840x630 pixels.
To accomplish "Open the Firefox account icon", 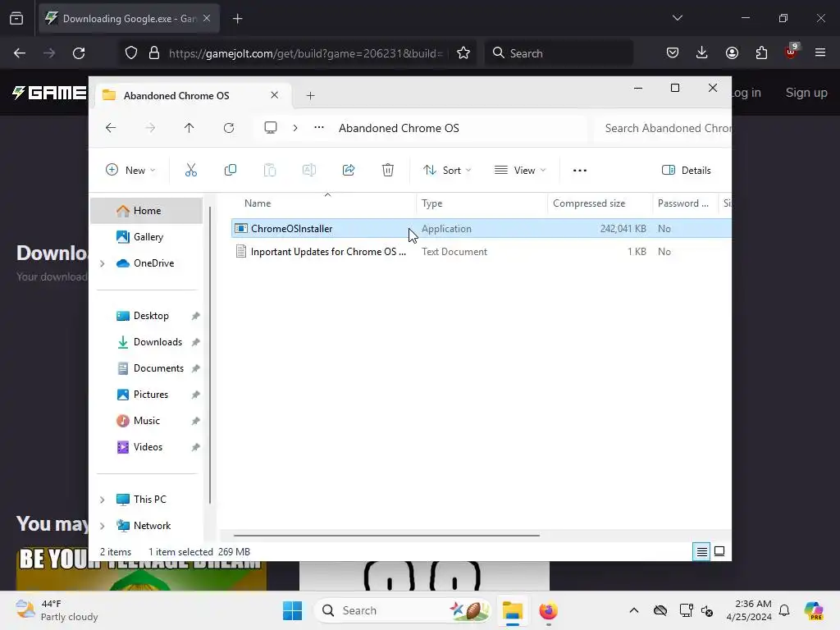I will pyautogui.click(x=732, y=52).
